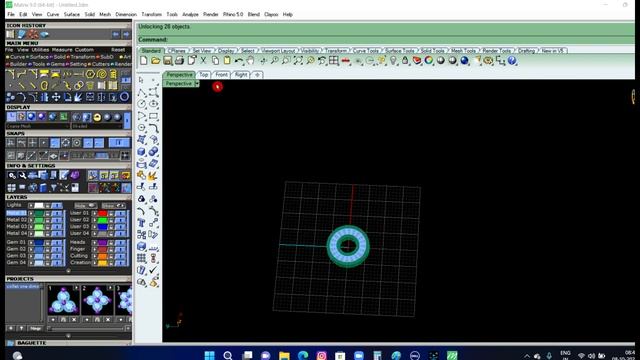The height and width of the screenshot is (360, 640).
Task: Click the funnel filter icon in Info & Settings
Action: tap(53, 188)
